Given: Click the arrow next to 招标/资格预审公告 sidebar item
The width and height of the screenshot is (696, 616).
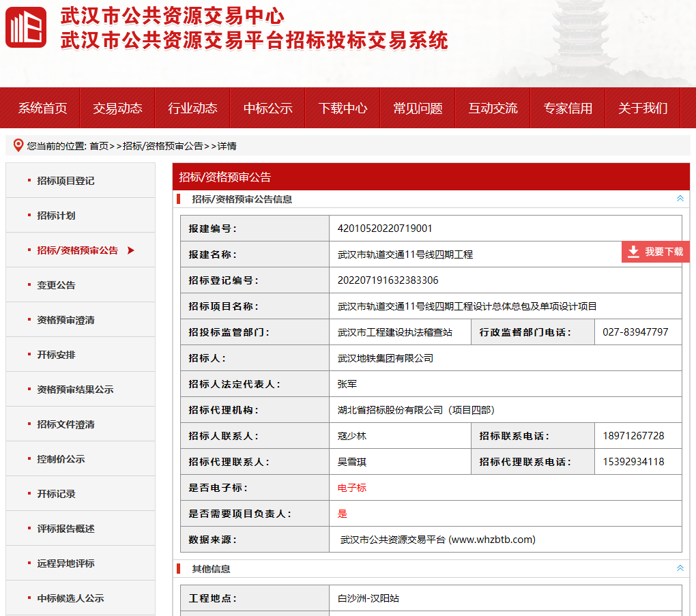Looking at the screenshot, I should coord(131,250).
